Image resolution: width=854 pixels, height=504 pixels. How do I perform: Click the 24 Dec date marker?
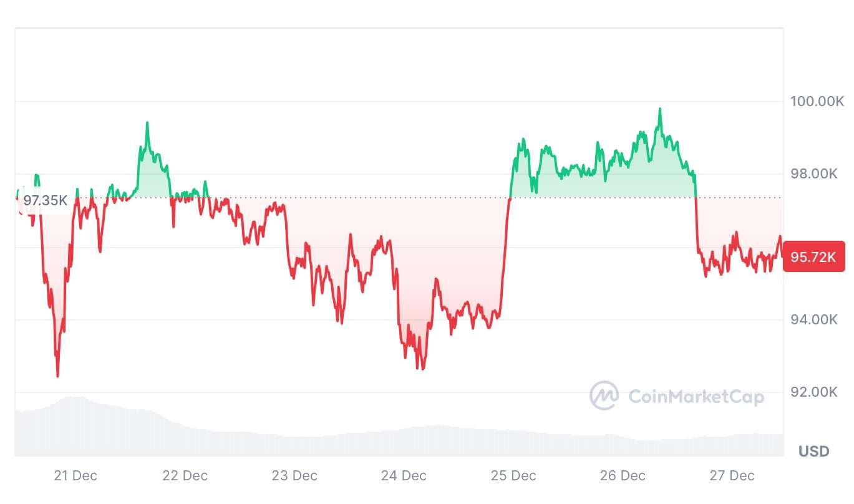(x=404, y=476)
